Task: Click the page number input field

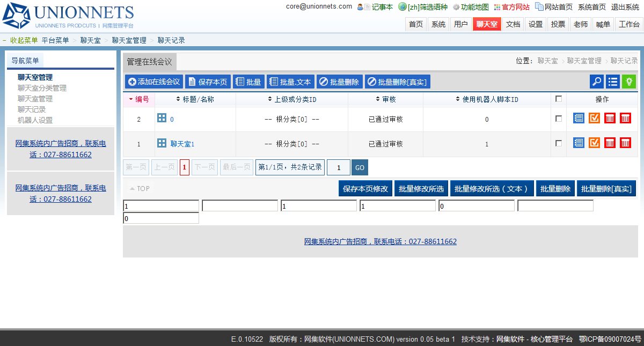Action: click(339, 167)
